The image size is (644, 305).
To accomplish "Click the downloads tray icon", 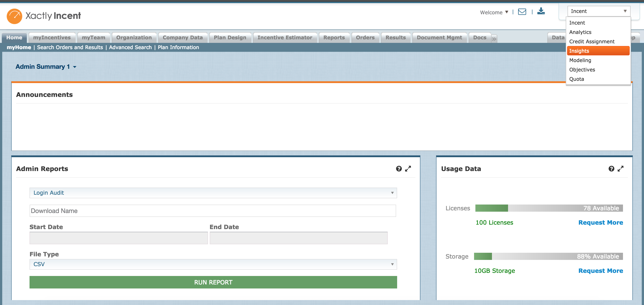I will click(541, 11).
